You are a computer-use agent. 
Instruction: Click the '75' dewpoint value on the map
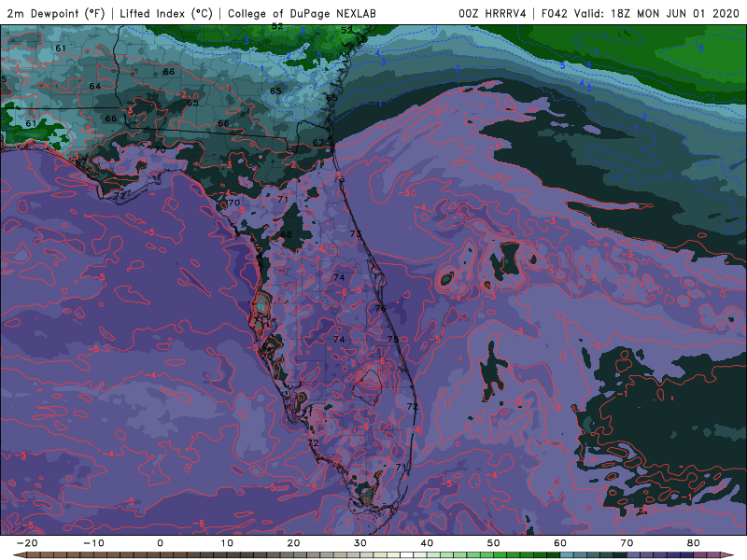(392, 339)
